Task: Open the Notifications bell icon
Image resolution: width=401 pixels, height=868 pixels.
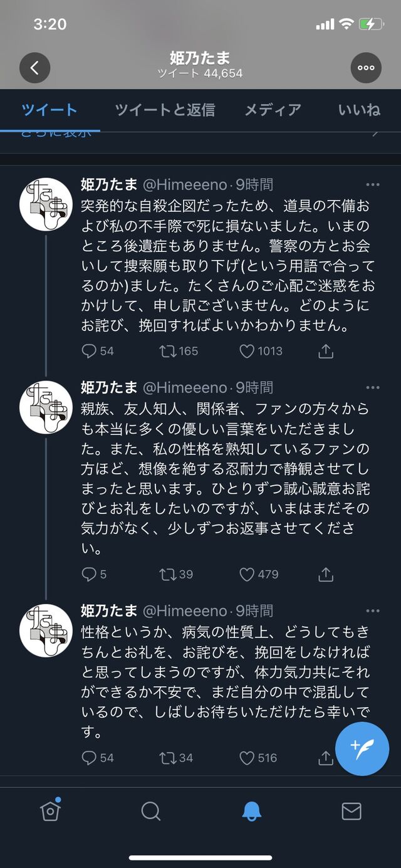Action: (251, 811)
